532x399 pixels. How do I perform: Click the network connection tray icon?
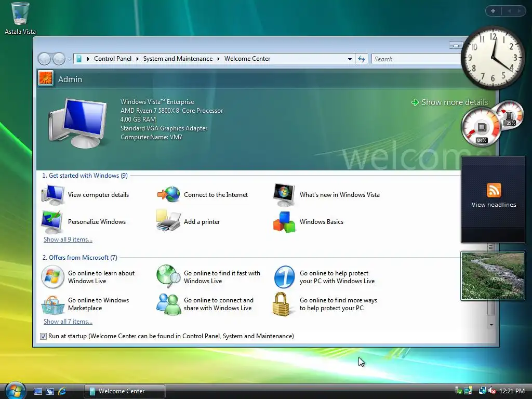482,391
